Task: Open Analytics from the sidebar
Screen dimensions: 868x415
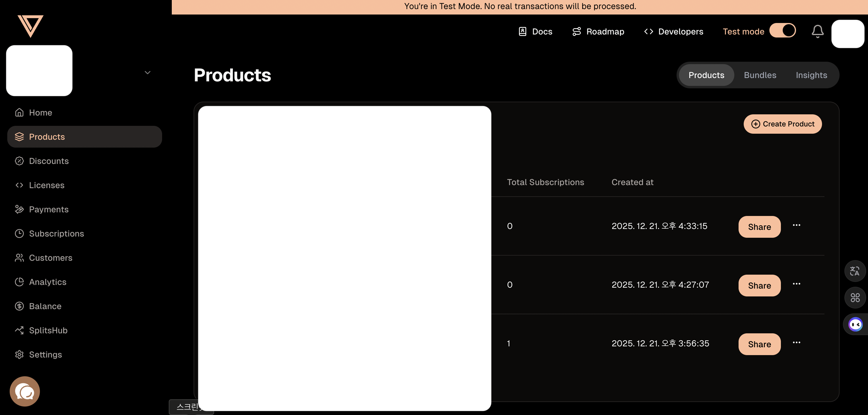Action: pyautogui.click(x=47, y=282)
